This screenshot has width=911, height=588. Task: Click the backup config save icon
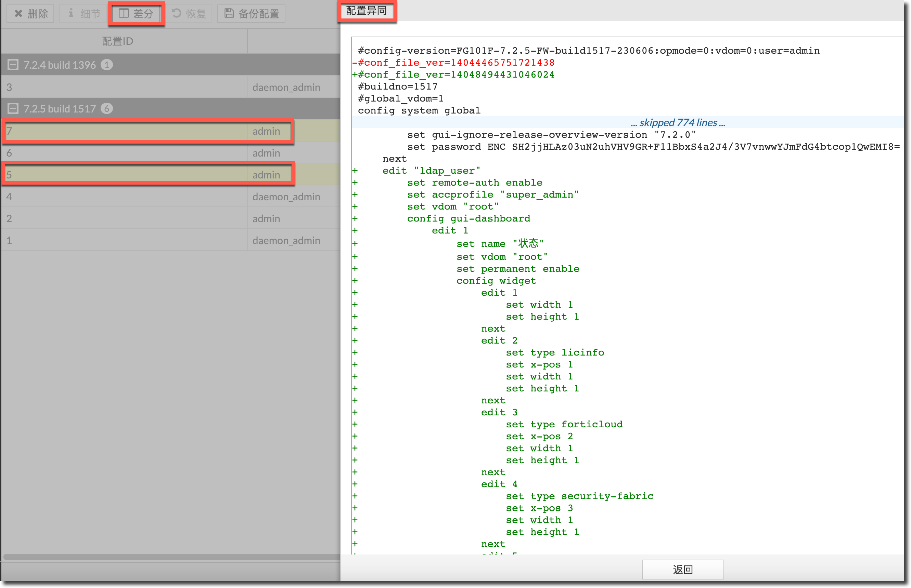tap(229, 14)
